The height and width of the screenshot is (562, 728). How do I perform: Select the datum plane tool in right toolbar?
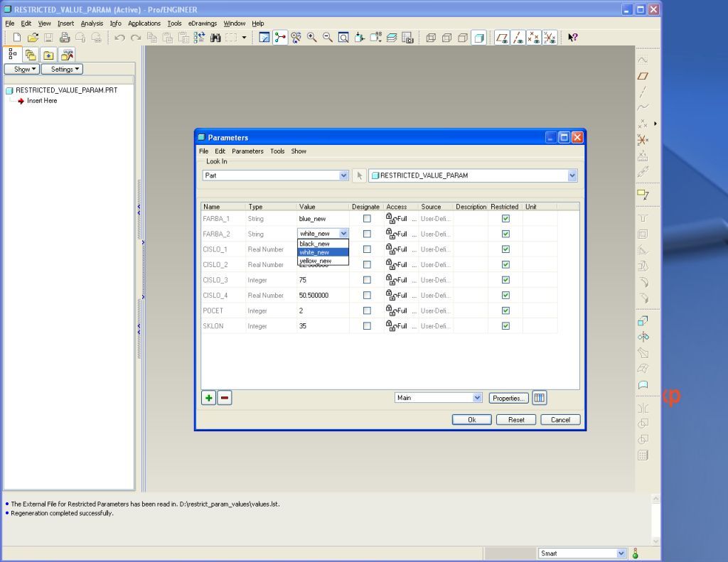(x=643, y=75)
